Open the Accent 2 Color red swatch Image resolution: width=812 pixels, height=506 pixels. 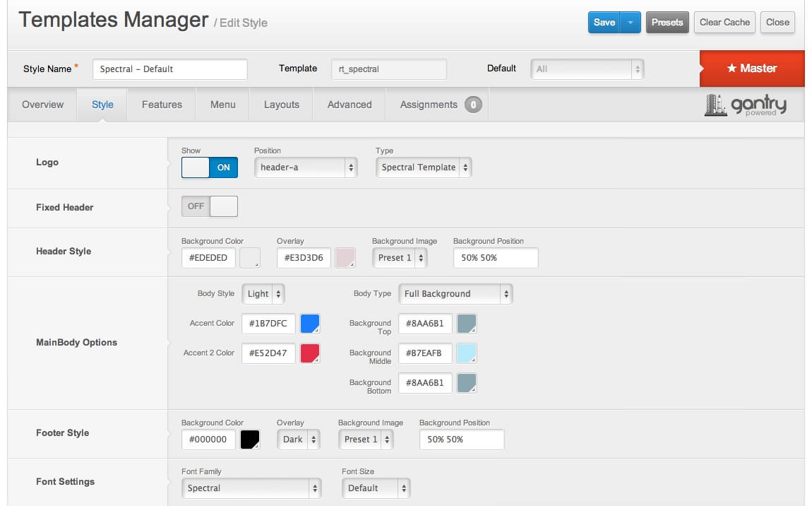click(x=310, y=353)
